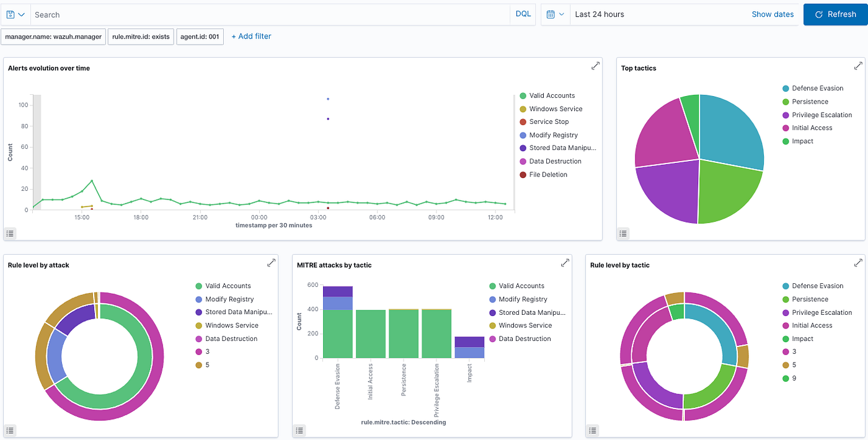
Task: Click the Valid Accounts peak point near 15:00
Action: [92, 181]
